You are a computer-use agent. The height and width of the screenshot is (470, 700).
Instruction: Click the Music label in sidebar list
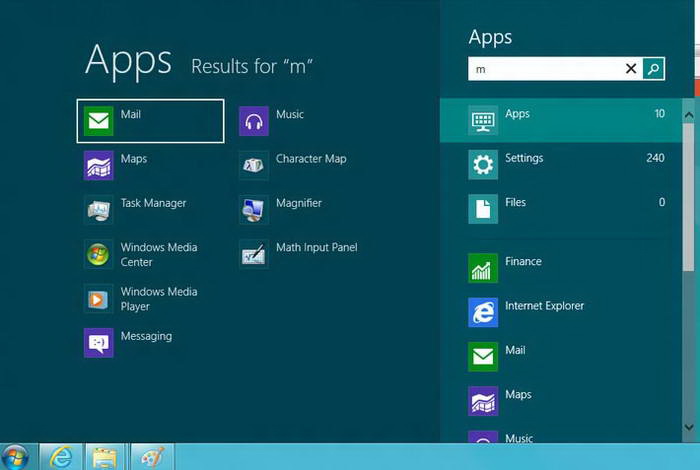coord(519,438)
